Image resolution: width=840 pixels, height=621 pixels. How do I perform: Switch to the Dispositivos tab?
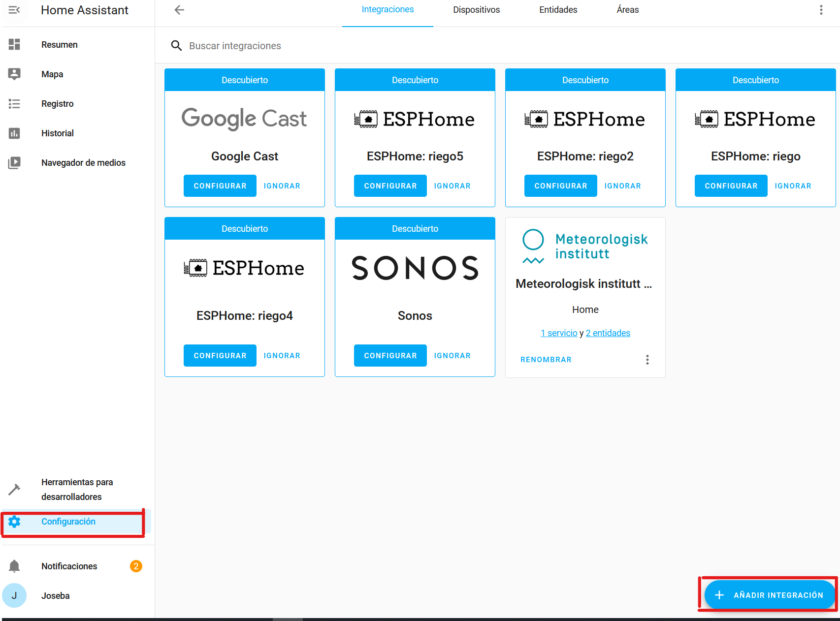pos(476,10)
